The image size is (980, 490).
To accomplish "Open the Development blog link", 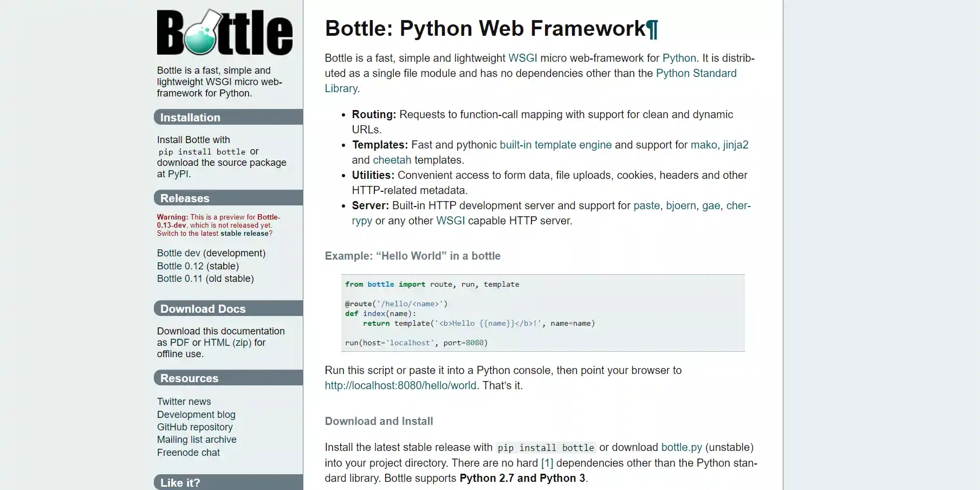I will (196, 415).
